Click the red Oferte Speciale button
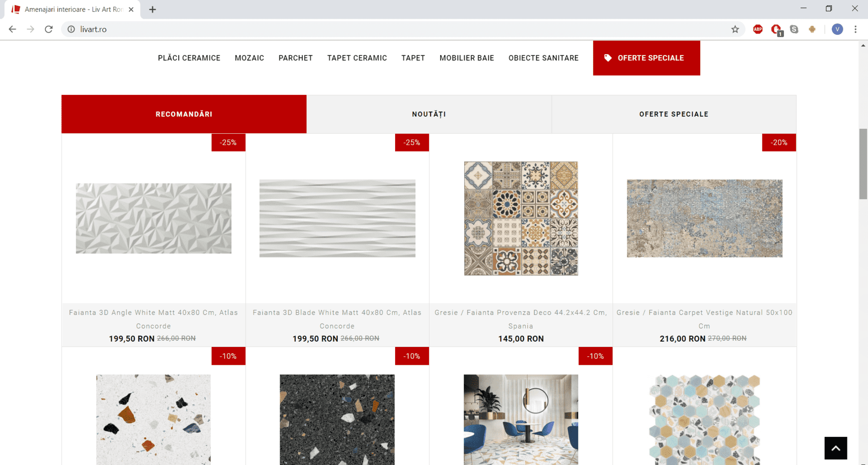Screen dimensions: 868x465 tap(646, 58)
